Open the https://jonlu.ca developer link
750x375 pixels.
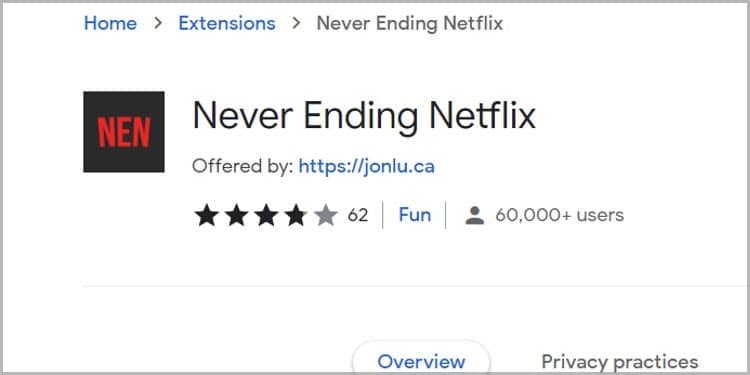pyautogui.click(x=366, y=166)
